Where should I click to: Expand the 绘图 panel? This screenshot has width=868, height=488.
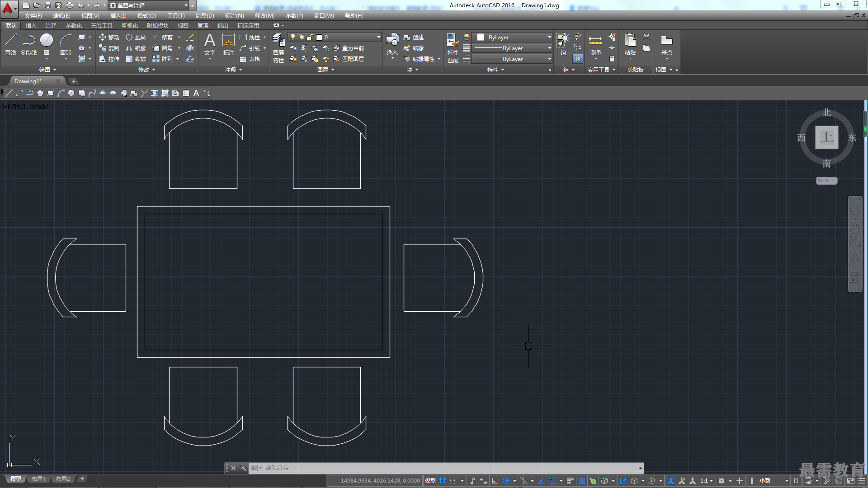tap(47, 70)
